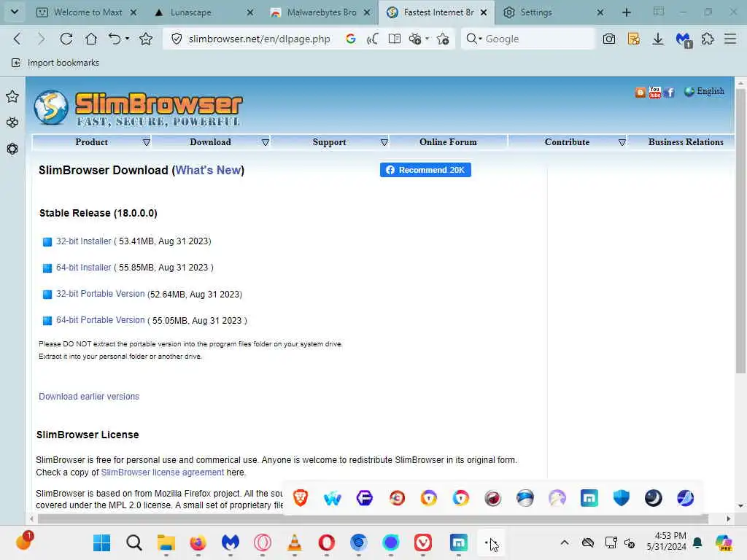Click the page vertical scrollbar
747x560 pixels.
point(740,231)
